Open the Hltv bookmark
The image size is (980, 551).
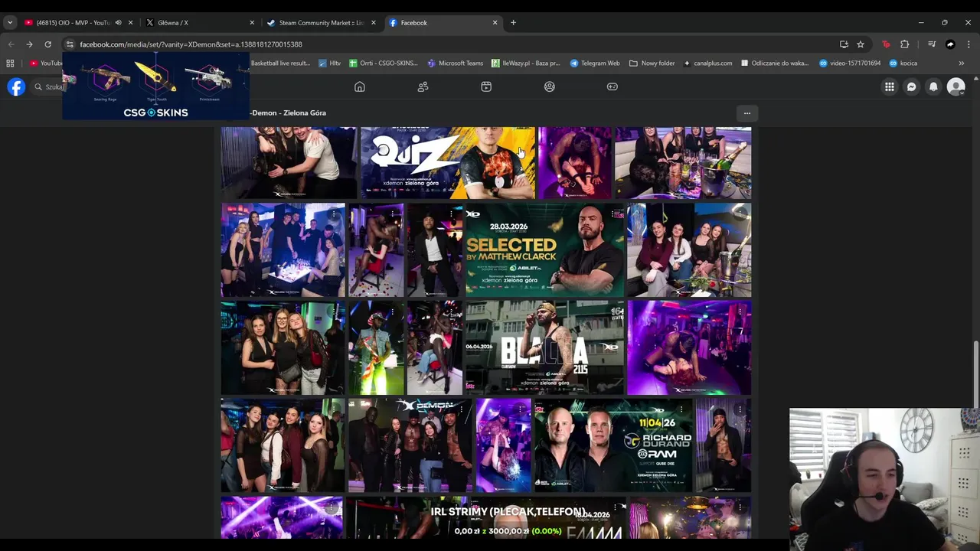330,64
